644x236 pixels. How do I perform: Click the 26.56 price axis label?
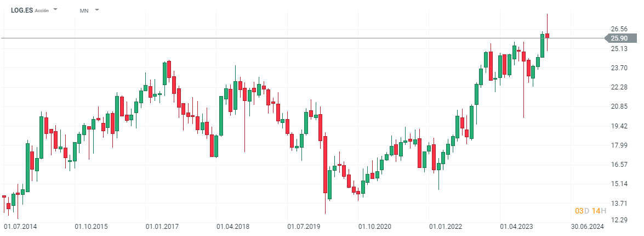pyautogui.click(x=619, y=29)
